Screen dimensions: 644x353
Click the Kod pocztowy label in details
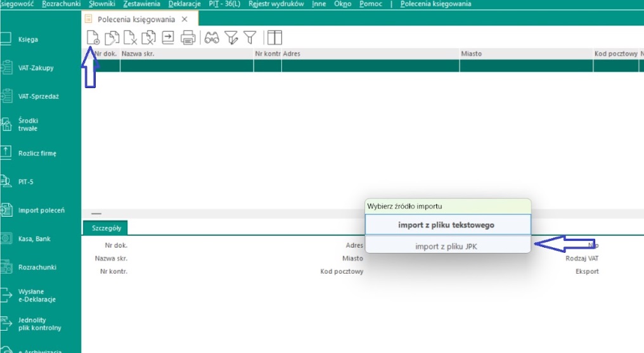click(x=342, y=271)
